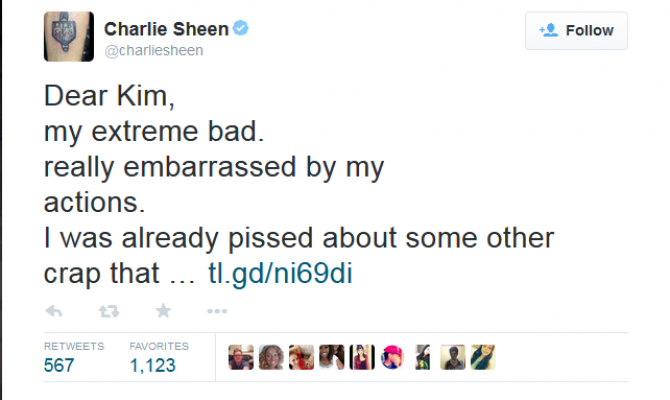
Task: Click the add-person icon in Follow button
Action: [x=548, y=31]
